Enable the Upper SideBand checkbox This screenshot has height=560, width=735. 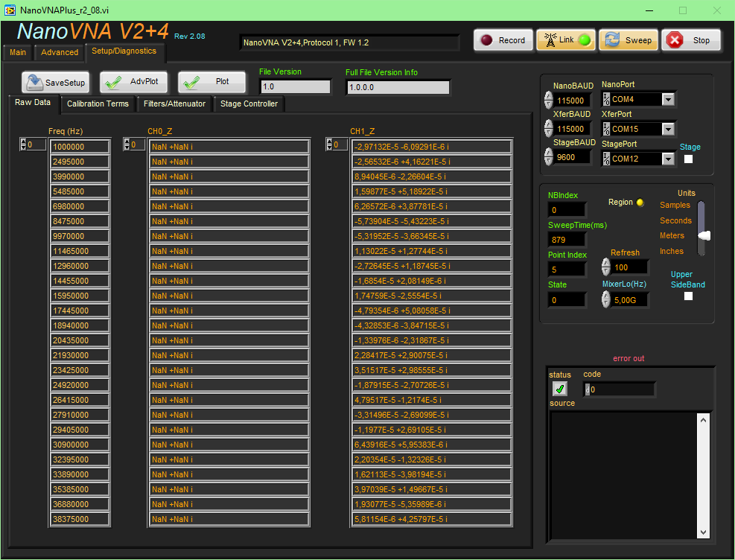[688, 296]
